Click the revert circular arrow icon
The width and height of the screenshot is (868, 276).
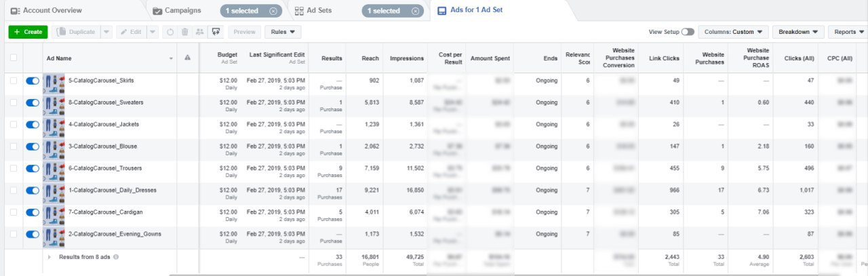click(x=170, y=32)
